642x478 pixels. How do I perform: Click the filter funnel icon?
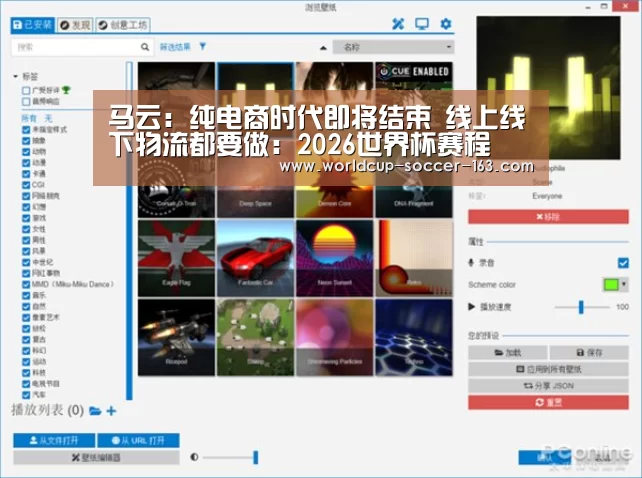pyautogui.click(x=203, y=46)
